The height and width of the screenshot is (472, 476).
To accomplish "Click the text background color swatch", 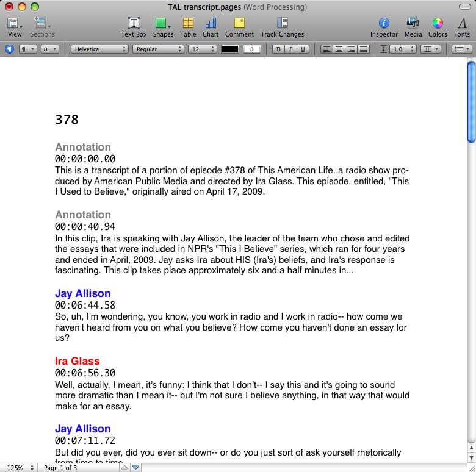I will pos(251,49).
